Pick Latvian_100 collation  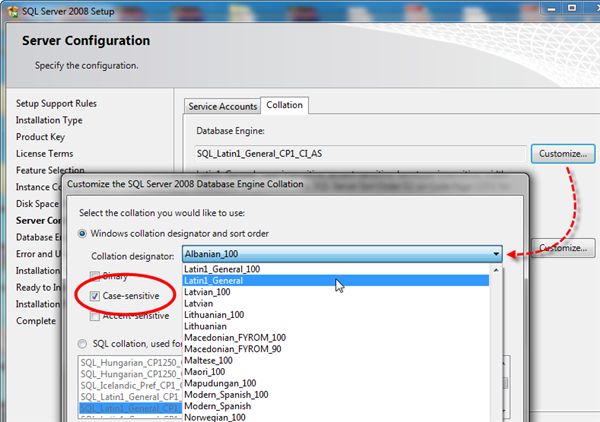tap(336, 292)
